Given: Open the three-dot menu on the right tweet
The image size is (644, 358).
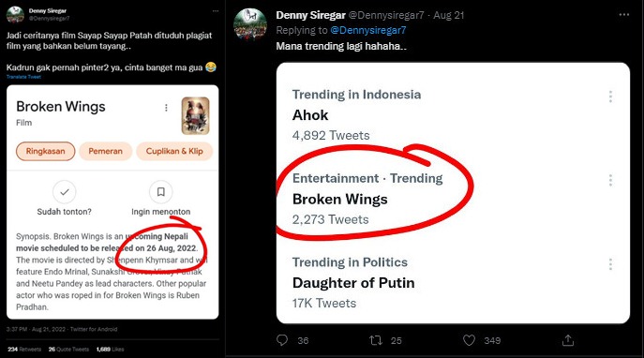Looking at the screenshot, I should click(x=624, y=15).
